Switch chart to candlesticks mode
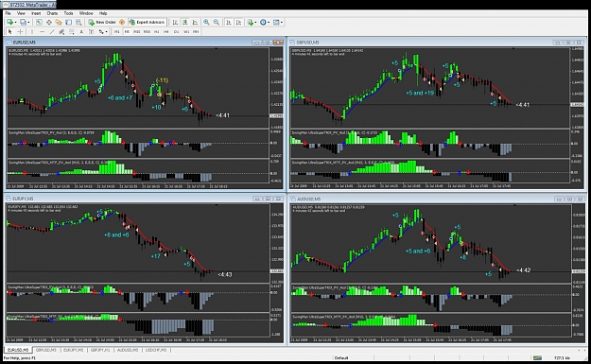This screenshot has height=364, width=591. click(185, 23)
